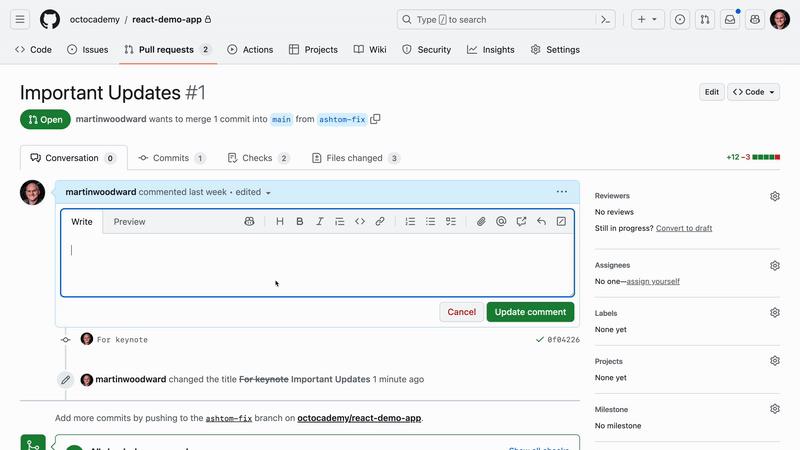Open Copilot icon in header
The height and width of the screenshot is (450, 800).
755,19
